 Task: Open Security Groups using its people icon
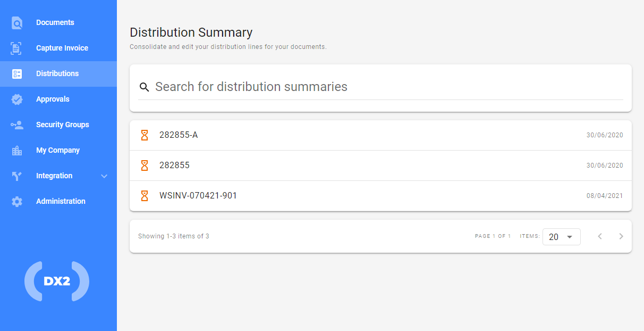[16, 125]
